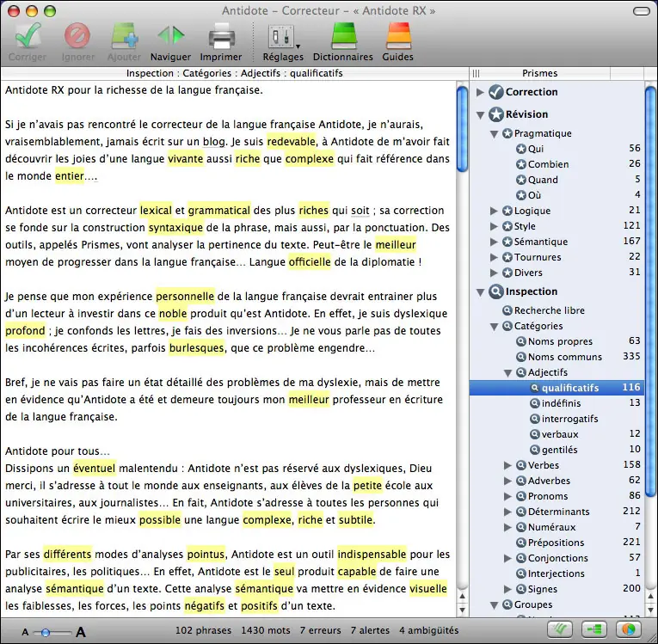Click the green list status bar button
The width and height of the screenshot is (658, 644).
[x=594, y=629]
